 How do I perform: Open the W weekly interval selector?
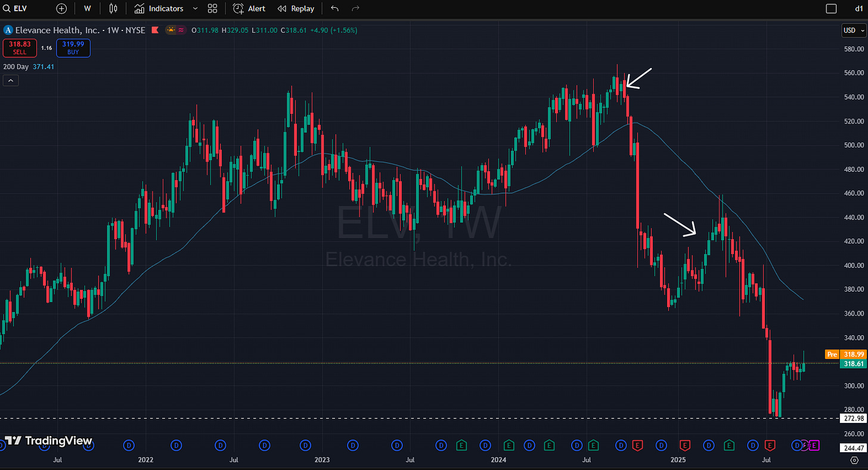coord(88,9)
